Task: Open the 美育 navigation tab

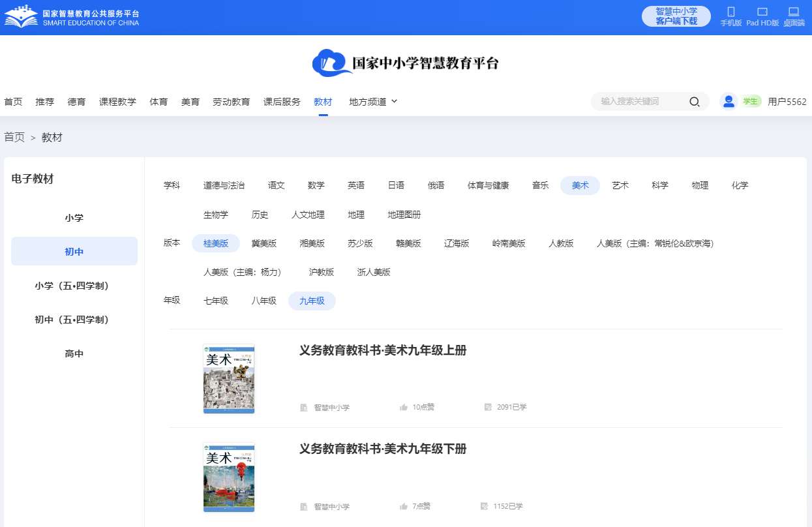Action: pyautogui.click(x=190, y=102)
